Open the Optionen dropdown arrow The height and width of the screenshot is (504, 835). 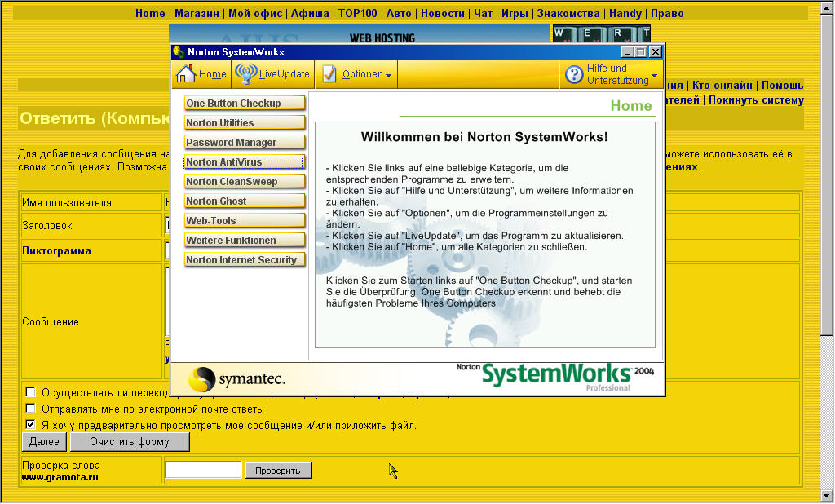[x=389, y=76]
